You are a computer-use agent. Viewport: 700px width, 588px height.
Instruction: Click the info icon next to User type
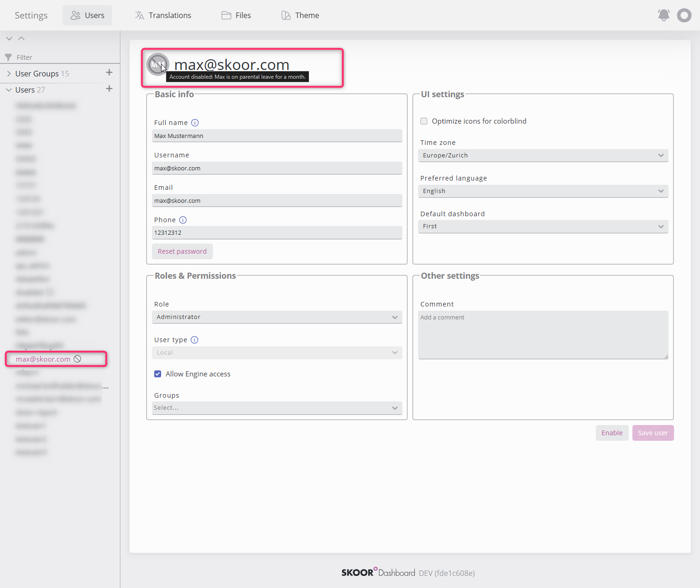click(194, 340)
